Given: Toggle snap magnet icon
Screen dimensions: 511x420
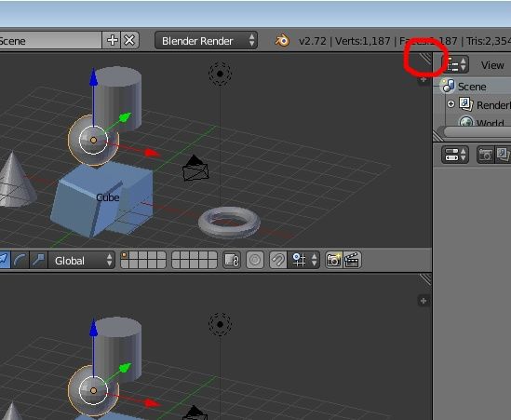Looking at the screenshot, I should click(x=278, y=260).
